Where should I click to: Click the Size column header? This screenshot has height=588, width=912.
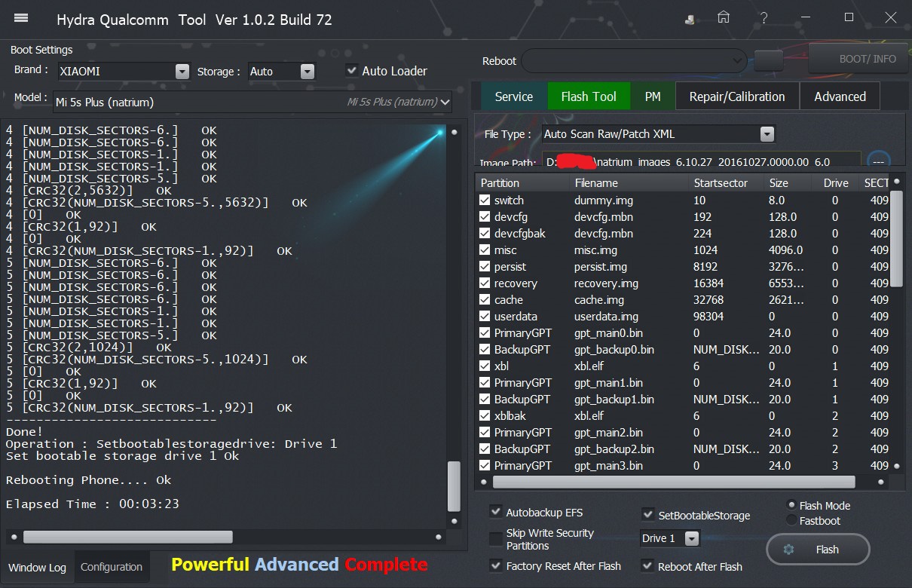pos(779,182)
